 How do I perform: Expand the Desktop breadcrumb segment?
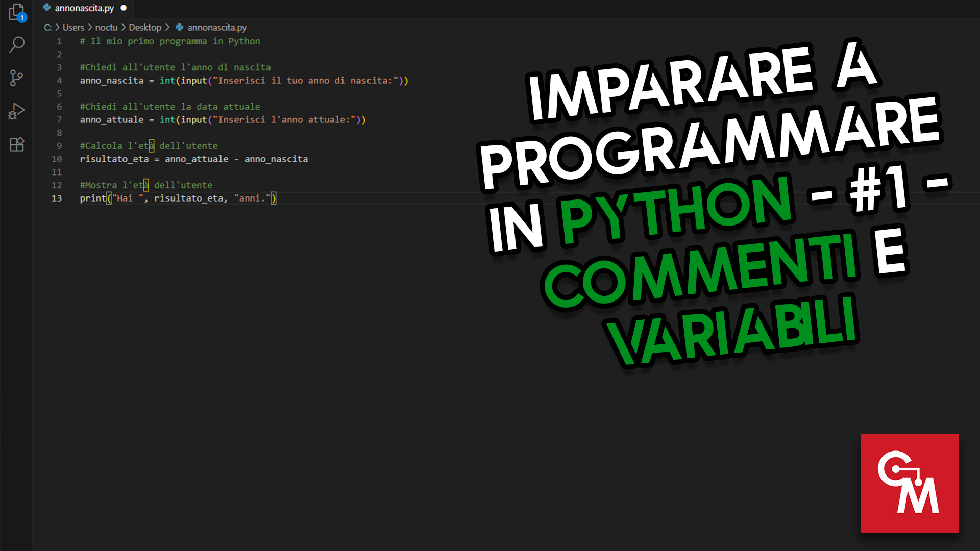(145, 28)
